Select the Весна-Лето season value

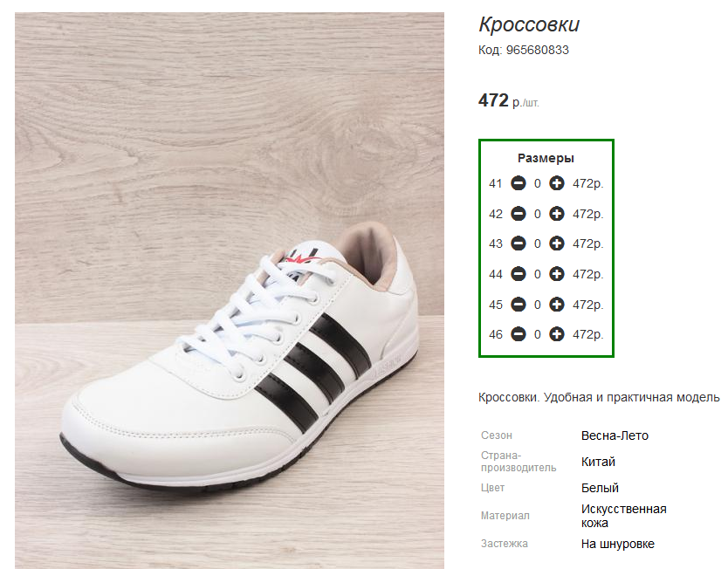point(615,435)
